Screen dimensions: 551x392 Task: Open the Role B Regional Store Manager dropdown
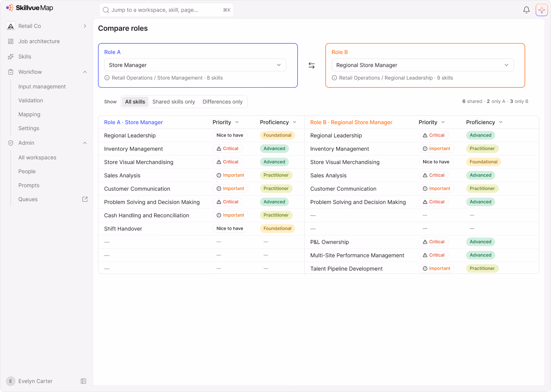pos(423,65)
